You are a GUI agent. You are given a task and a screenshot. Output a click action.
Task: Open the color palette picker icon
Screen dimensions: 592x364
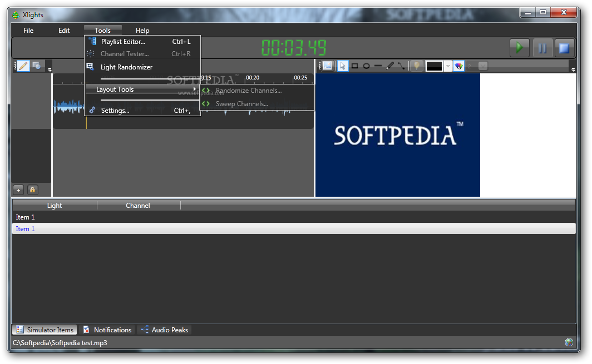[x=458, y=66]
